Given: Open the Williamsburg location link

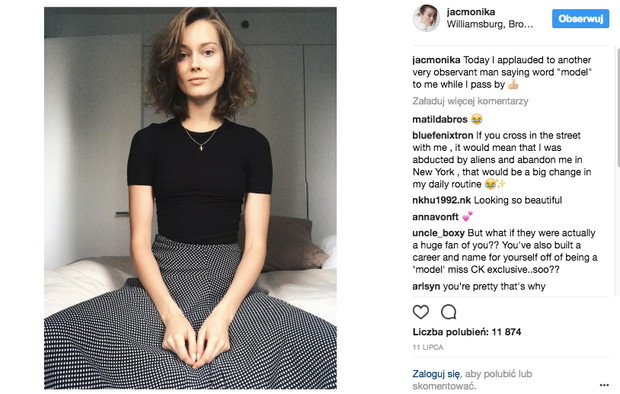Looking at the screenshot, I should click(x=490, y=25).
